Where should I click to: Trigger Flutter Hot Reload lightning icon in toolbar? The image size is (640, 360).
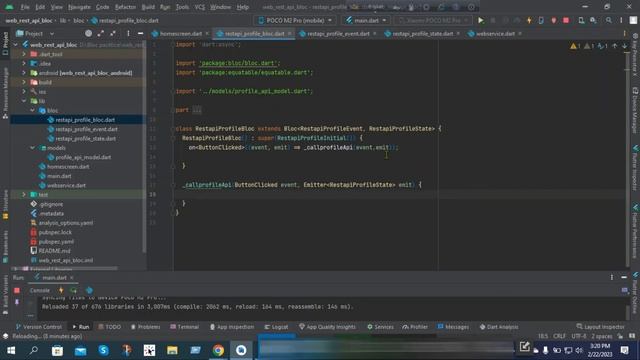pos(529,20)
